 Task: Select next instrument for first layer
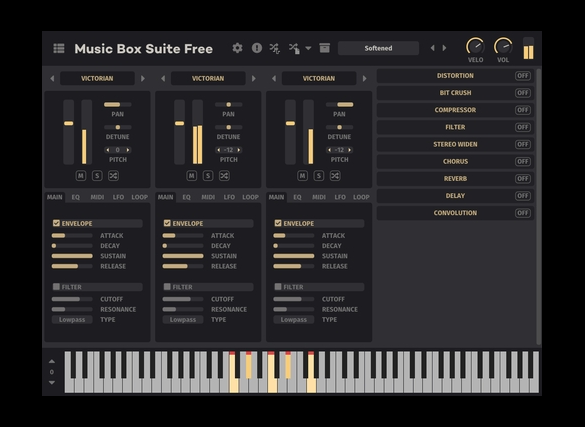click(143, 79)
